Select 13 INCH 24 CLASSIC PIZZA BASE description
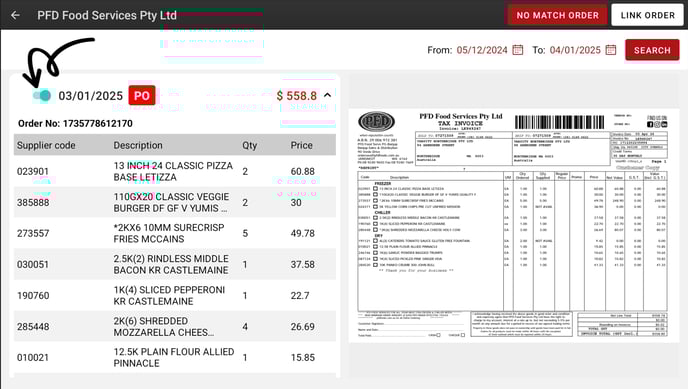This screenshot has height=389, width=688. click(x=173, y=171)
